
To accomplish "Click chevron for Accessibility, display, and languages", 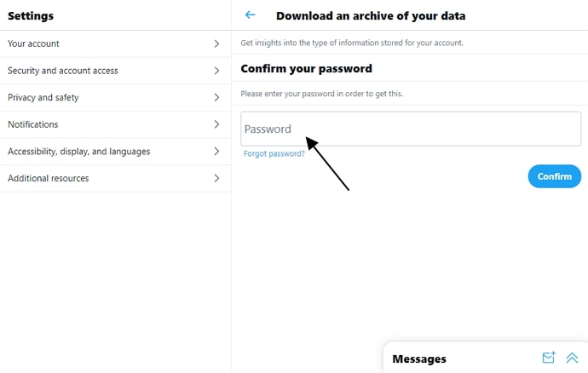I will point(216,152).
